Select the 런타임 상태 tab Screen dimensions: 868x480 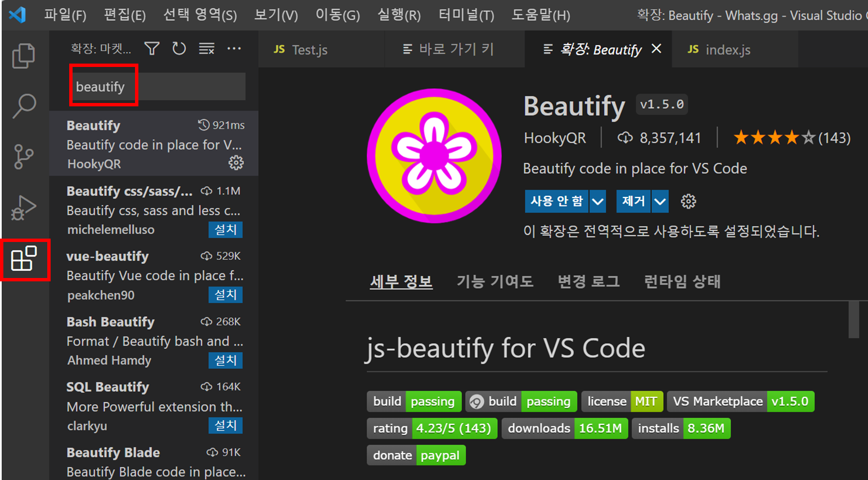(x=682, y=281)
